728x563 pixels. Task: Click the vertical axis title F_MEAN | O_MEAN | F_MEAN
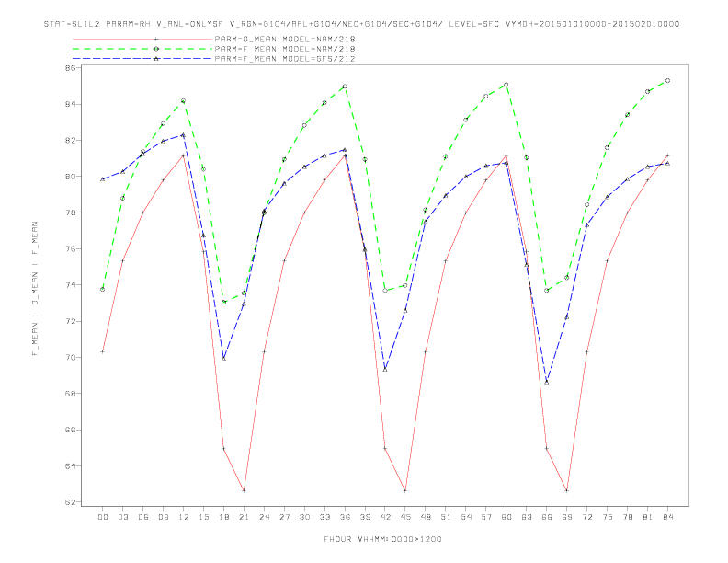(35, 289)
